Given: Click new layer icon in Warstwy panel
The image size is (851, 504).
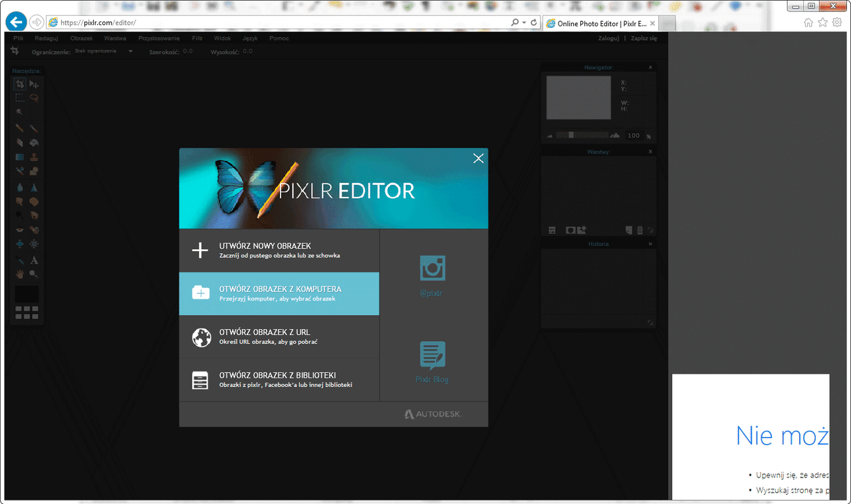Looking at the screenshot, I should click(x=629, y=230).
